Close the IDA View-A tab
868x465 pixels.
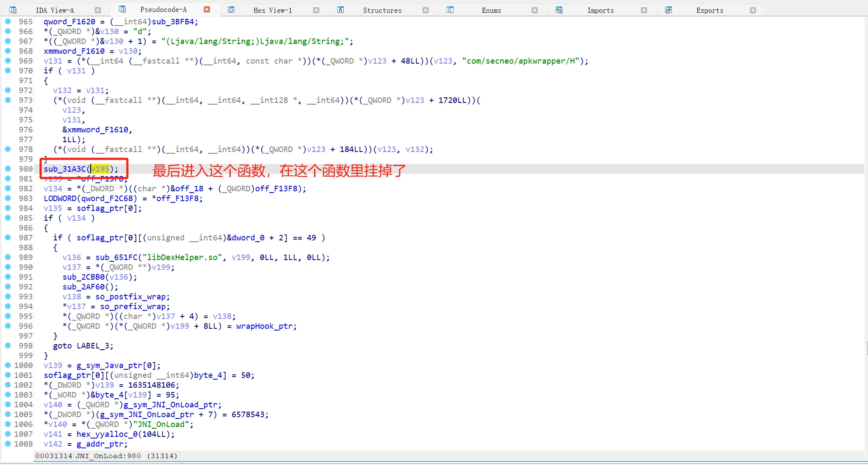(98, 10)
